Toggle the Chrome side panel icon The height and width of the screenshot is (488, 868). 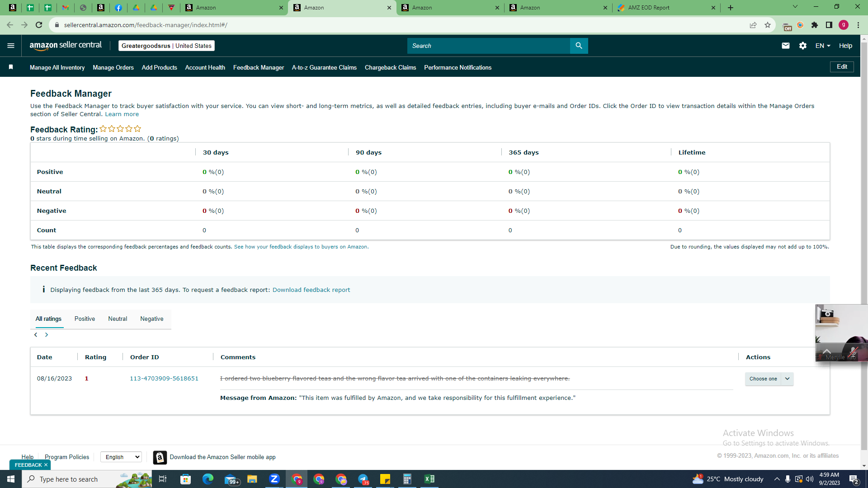(829, 25)
